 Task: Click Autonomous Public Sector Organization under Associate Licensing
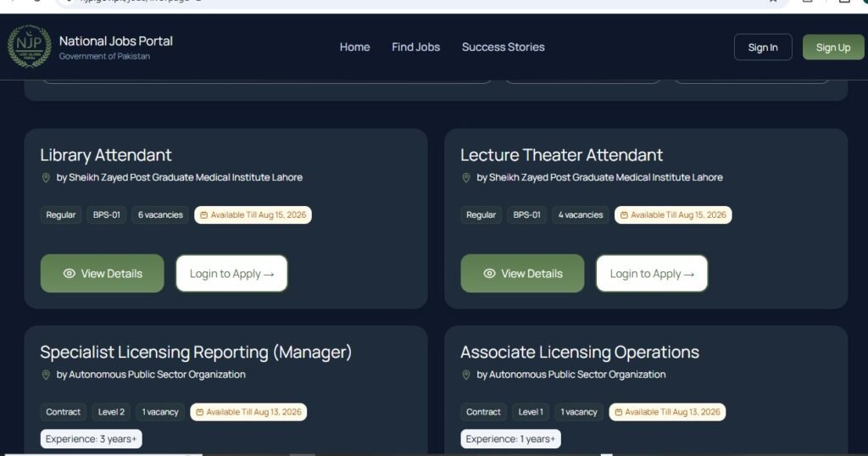[570, 375]
